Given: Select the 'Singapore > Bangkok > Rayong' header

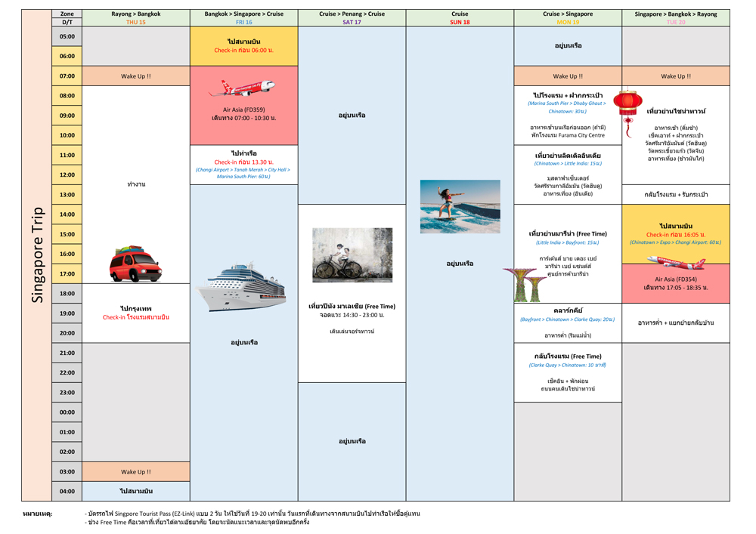Looking at the screenshot, I should [676, 14].
